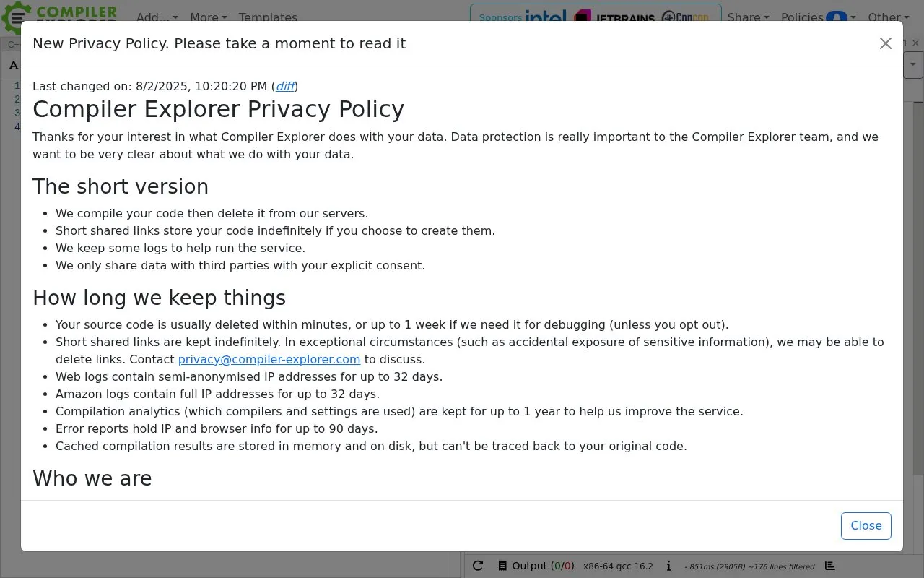Image resolution: width=924 pixels, height=578 pixels.
Task: Click the 'How long we keep things' heading
Action: [159, 298]
